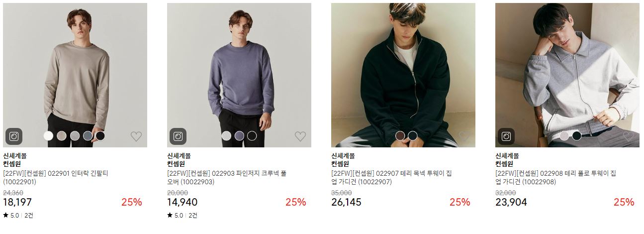View 2건 reviews for 파인저지 크루넥 풀오버
The height and width of the screenshot is (234, 644).
pos(193,216)
